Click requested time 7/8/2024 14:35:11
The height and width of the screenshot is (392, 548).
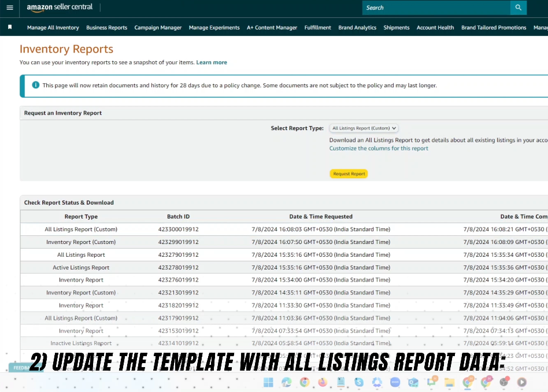click(321, 293)
